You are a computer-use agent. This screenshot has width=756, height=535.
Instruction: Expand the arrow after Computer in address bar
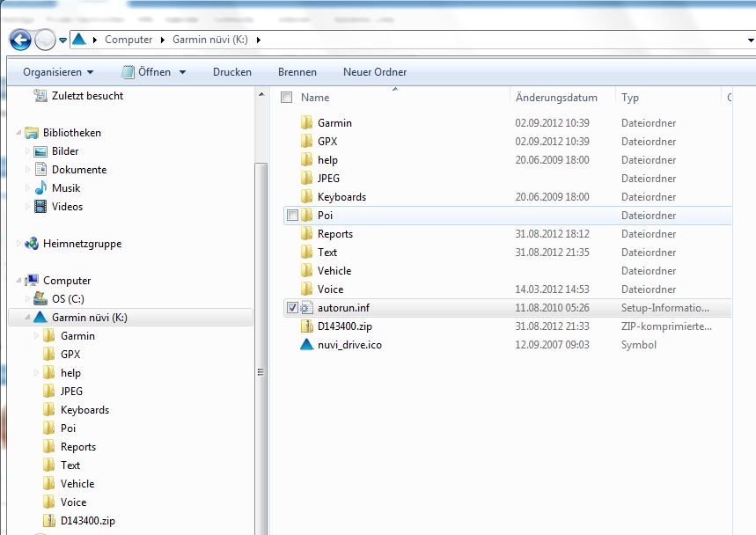[x=163, y=40]
